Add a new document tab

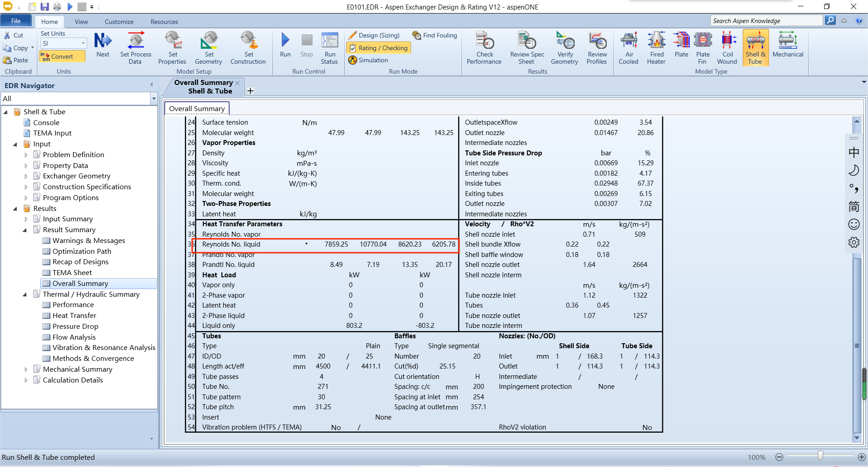tap(250, 91)
